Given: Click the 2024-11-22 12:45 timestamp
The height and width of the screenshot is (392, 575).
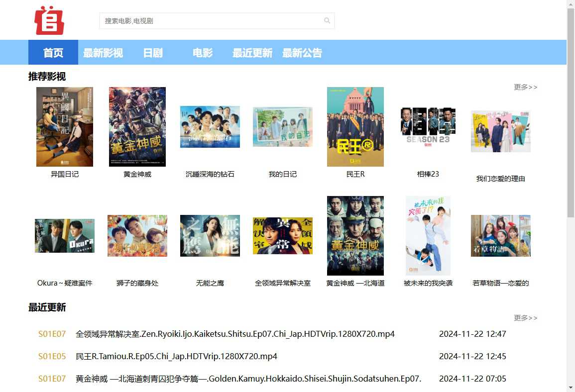Looking at the screenshot, I should pos(472,357).
